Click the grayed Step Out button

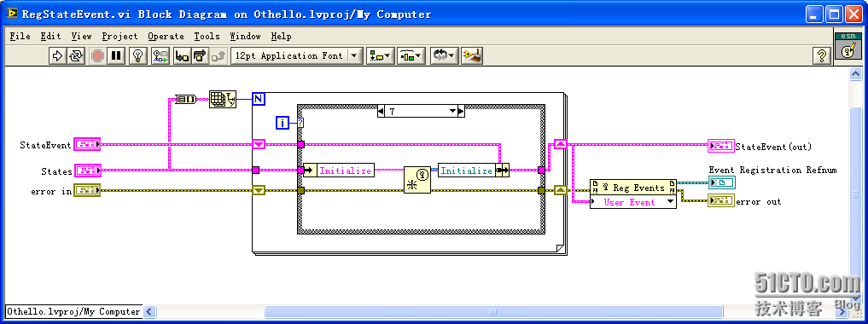(218, 55)
